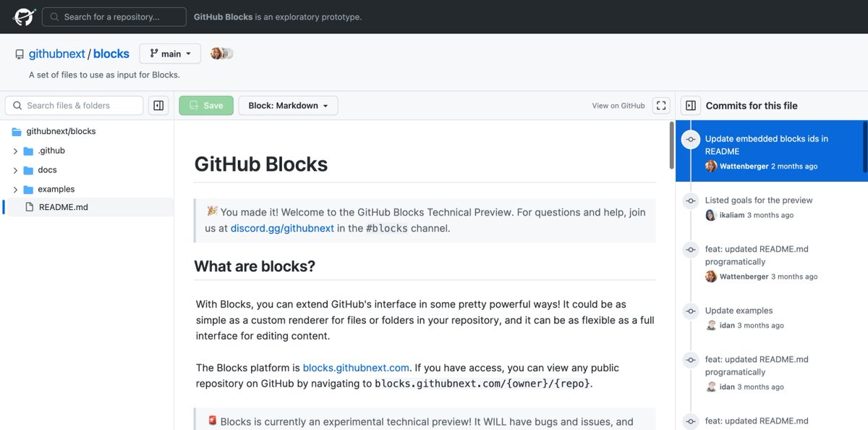Image resolution: width=868 pixels, height=430 pixels.
Task: Click the repo book icon beside githubnext
Action: tap(20, 54)
